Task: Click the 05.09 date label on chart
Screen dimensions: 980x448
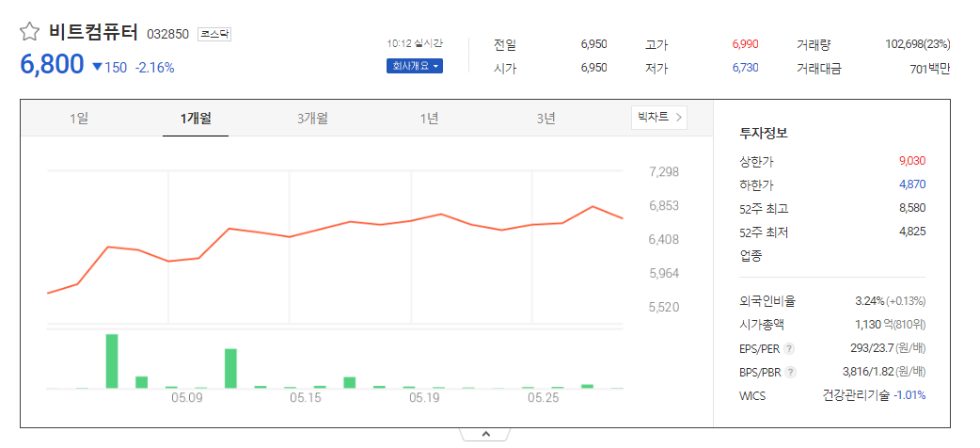Action: pos(185,398)
